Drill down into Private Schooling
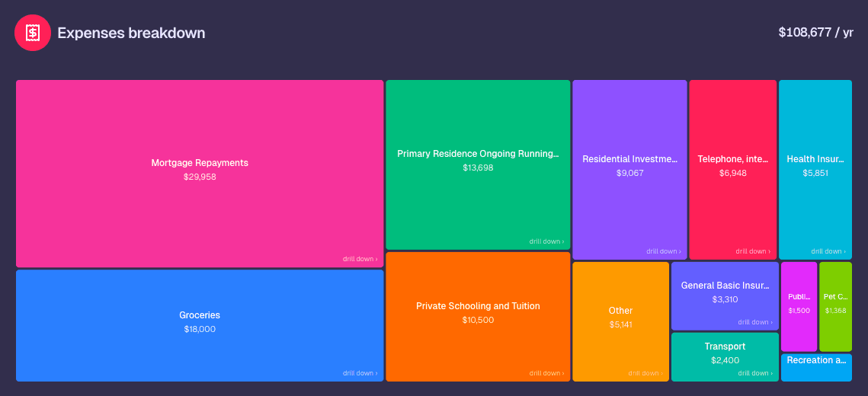This screenshot has width=868, height=396. coord(546,372)
